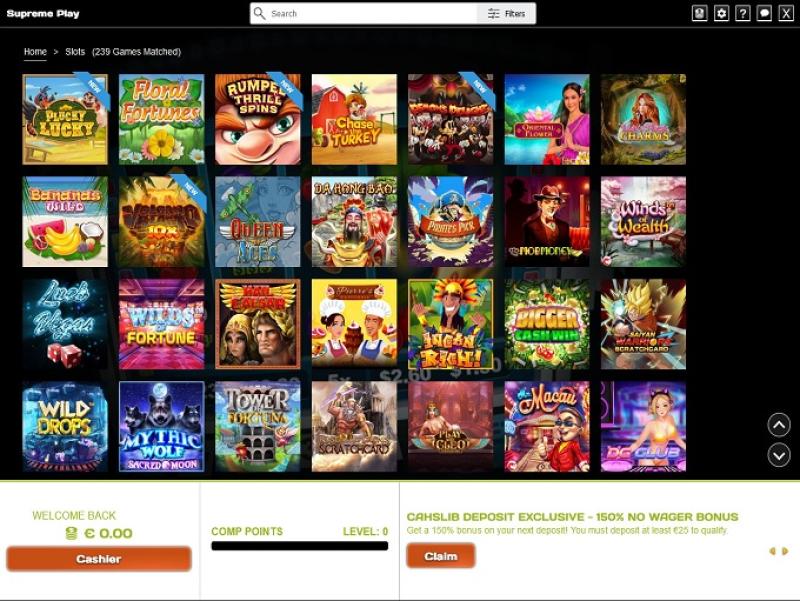Image resolution: width=800 pixels, height=601 pixels.
Task: Claim the 150% no wager bonus
Action: [441, 556]
